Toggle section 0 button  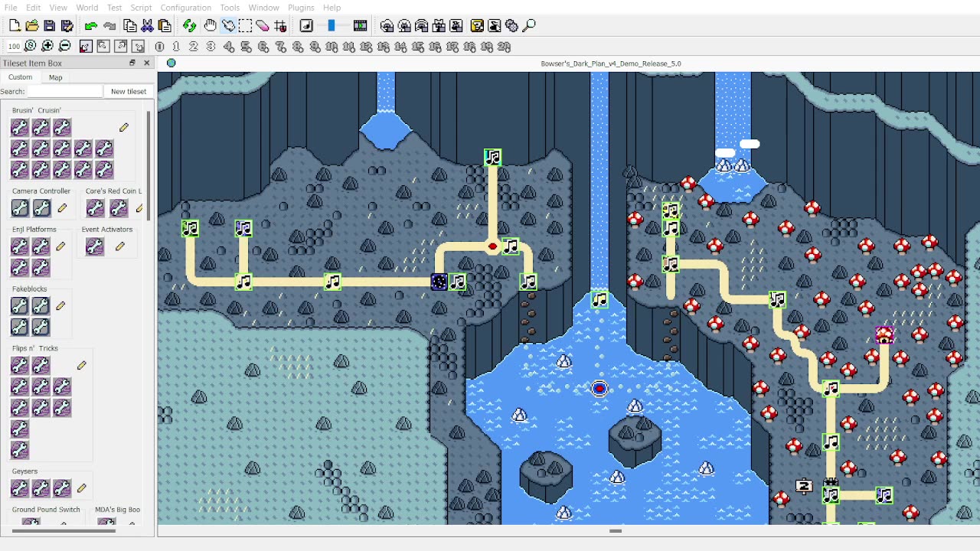point(159,47)
